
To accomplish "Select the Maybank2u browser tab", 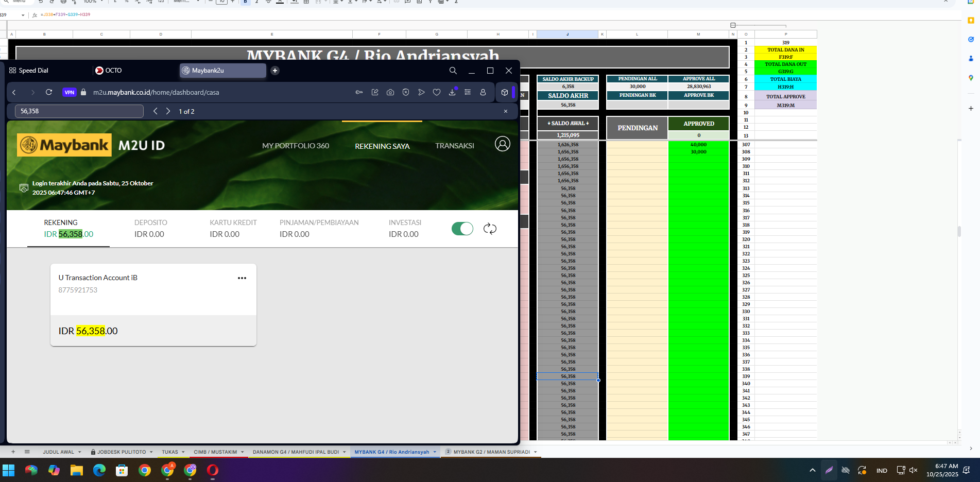I will 222,71.
